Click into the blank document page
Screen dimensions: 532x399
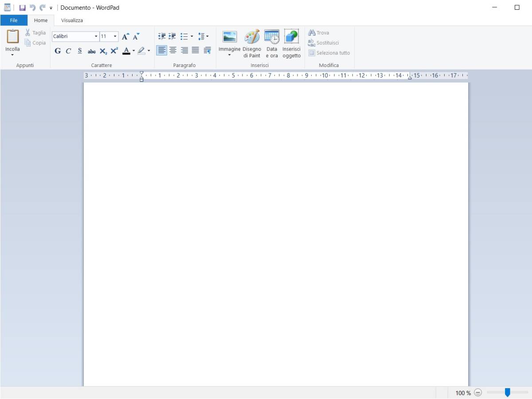276,234
